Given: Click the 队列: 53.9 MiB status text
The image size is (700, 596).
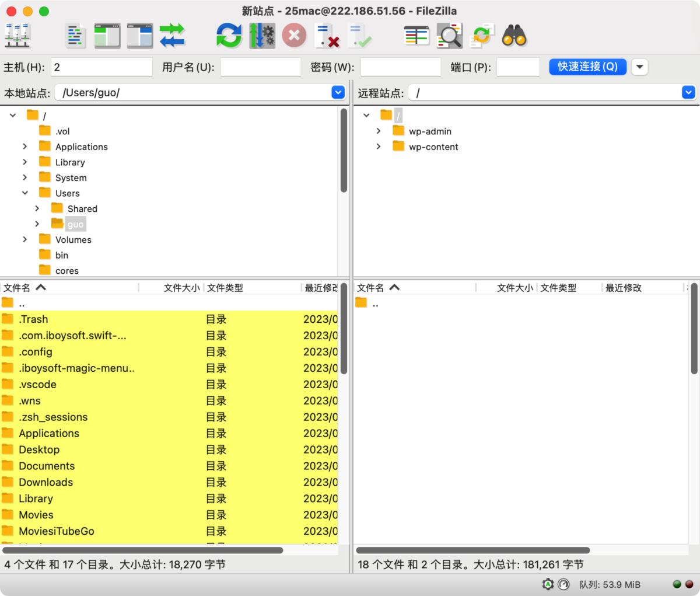Looking at the screenshot, I should 610,584.
